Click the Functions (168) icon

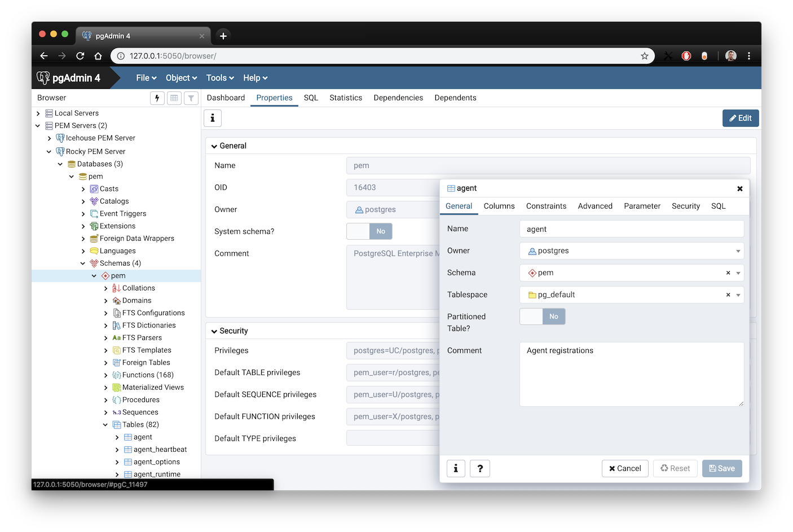pos(117,375)
